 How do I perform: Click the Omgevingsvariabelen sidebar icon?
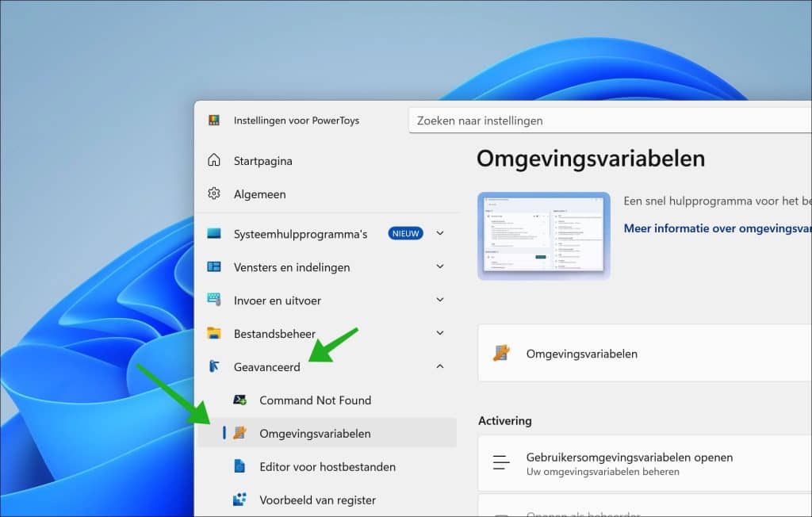[x=239, y=433]
